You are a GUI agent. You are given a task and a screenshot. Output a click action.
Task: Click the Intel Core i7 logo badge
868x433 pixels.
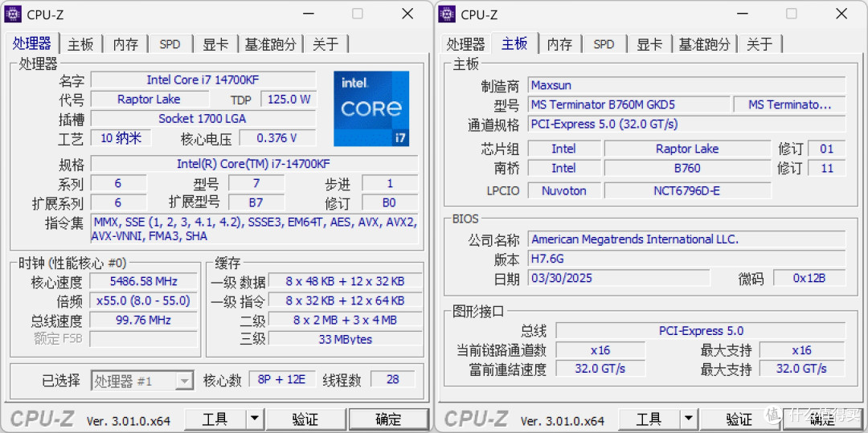[x=371, y=108]
